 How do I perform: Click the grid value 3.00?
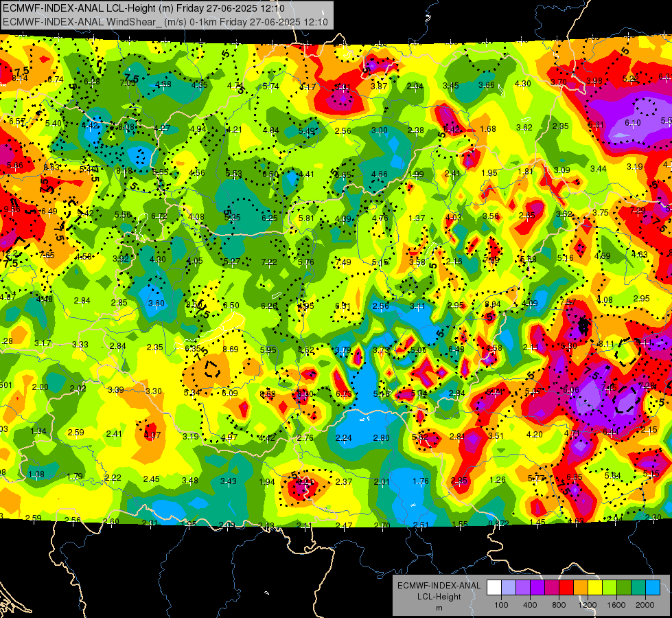point(380,130)
